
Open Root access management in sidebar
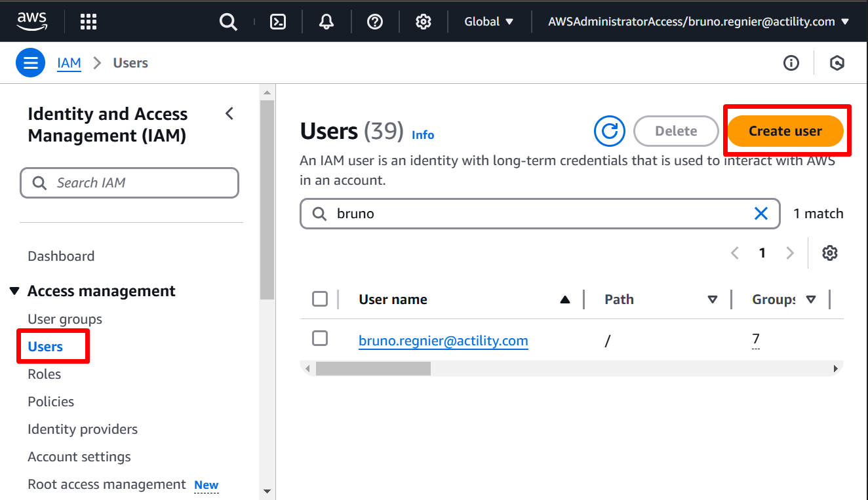pyautogui.click(x=107, y=484)
